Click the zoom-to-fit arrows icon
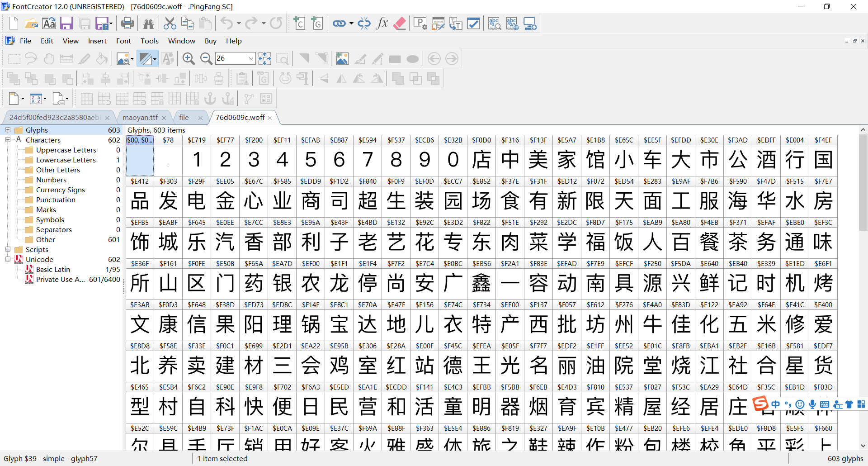The height and width of the screenshot is (466, 868). point(264,58)
